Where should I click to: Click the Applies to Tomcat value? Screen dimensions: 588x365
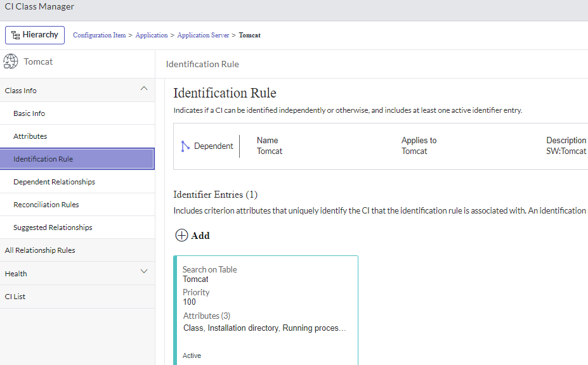[414, 151]
